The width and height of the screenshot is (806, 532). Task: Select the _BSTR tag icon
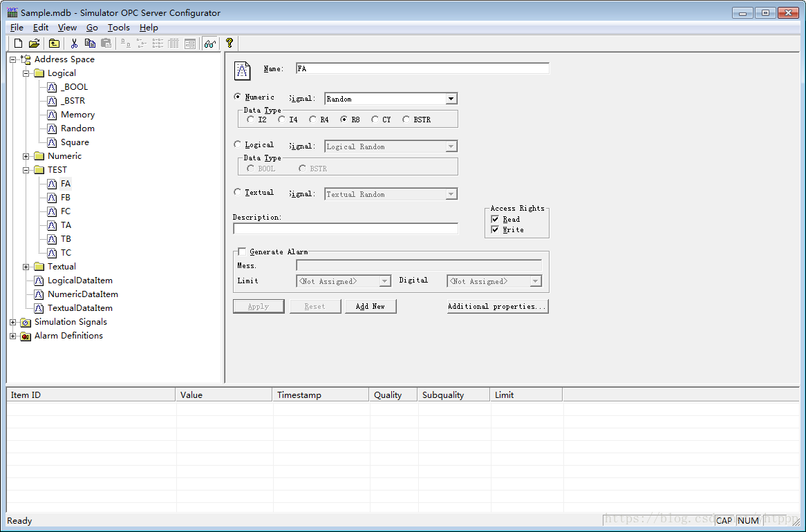[x=52, y=102]
